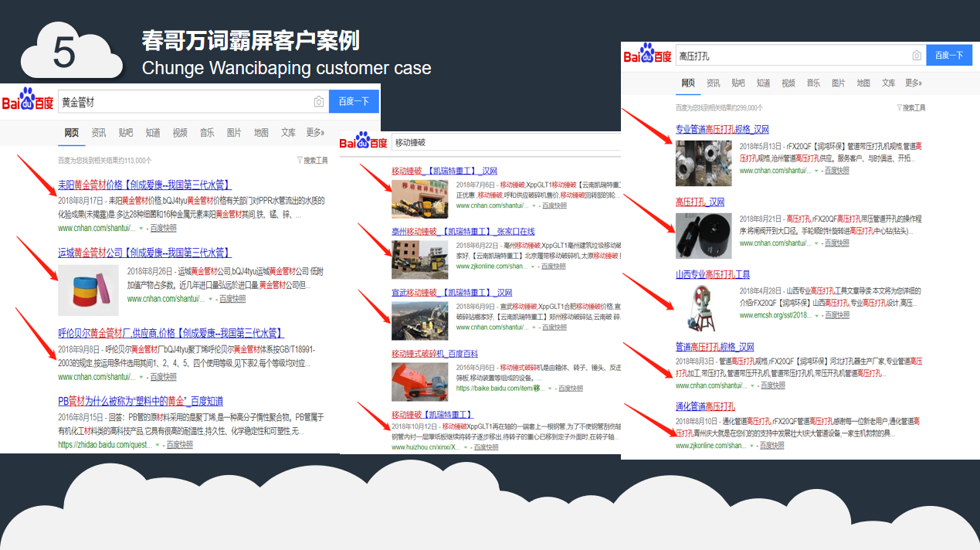Click the www.huizhou.cn/xinxi/X... URL text
The image size is (980, 550).
click(x=426, y=448)
